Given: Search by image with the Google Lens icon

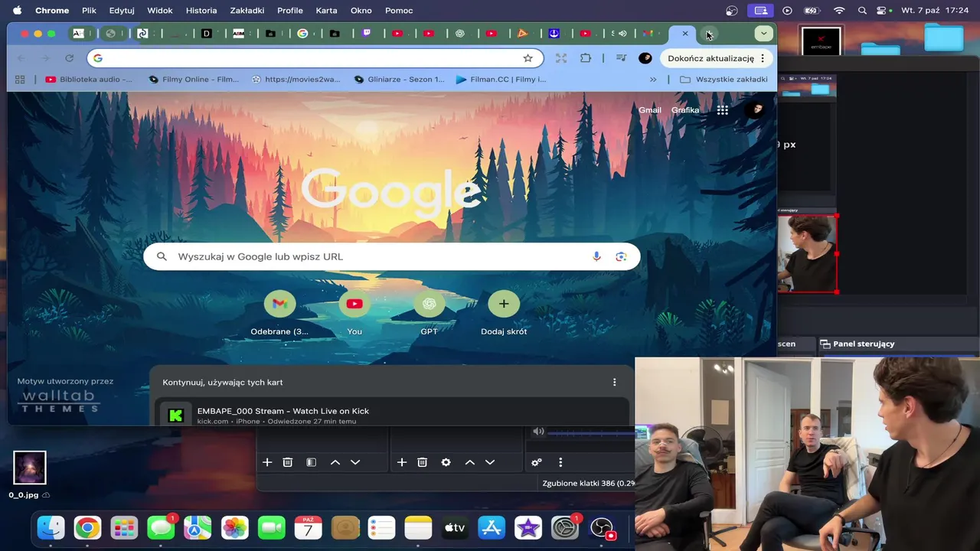Looking at the screenshot, I should pos(621,256).
